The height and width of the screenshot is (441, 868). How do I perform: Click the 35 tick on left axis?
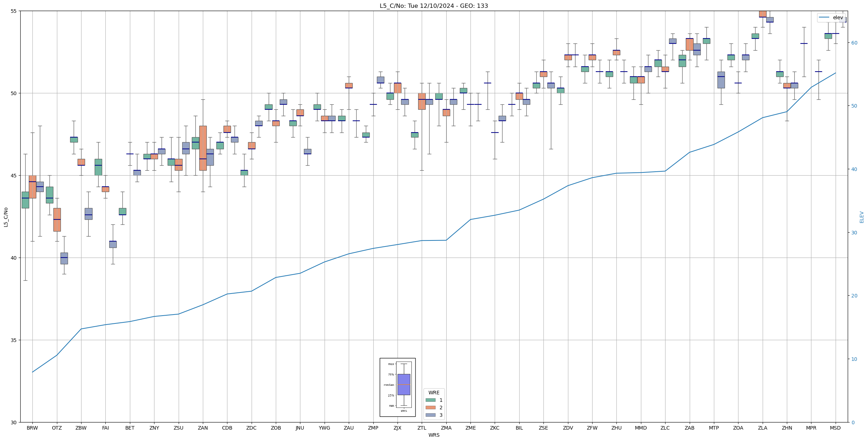[x=14, y=340]
